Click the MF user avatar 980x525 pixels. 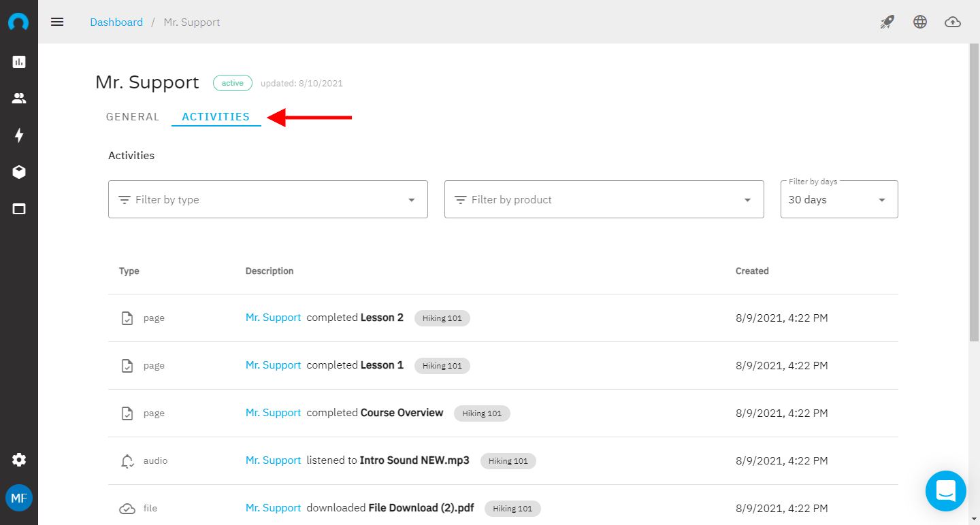click(x=19, y=498)
